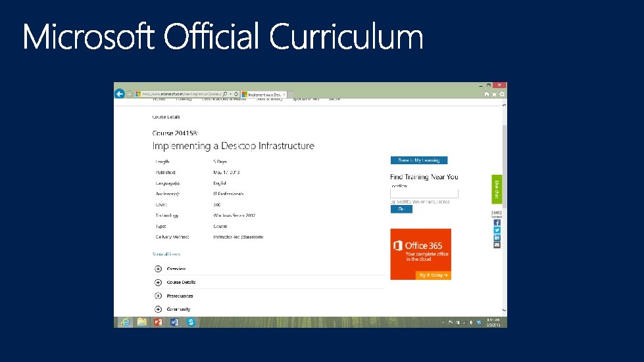Open Skype from the taskbar

pos(191,322)
